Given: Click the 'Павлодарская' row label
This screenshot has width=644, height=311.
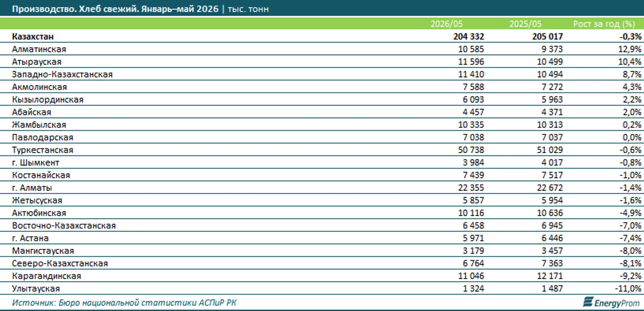Looking at the screenshot, I should [43, 137].
